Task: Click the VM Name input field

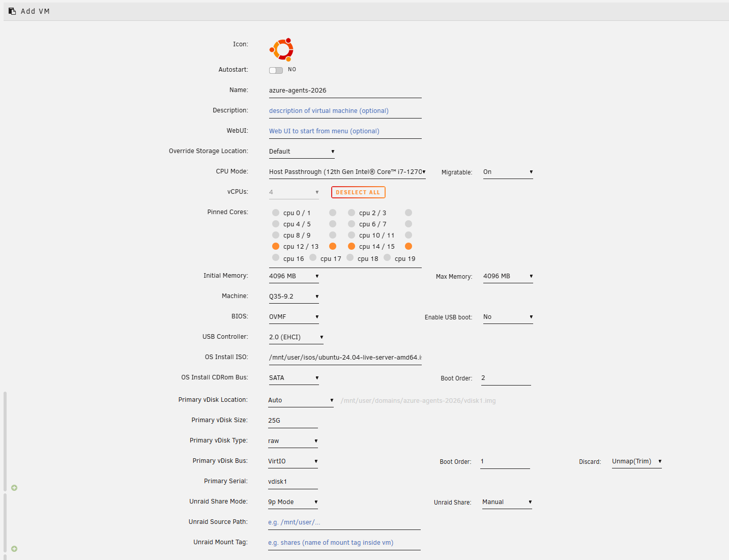Action: click(345, 91)
